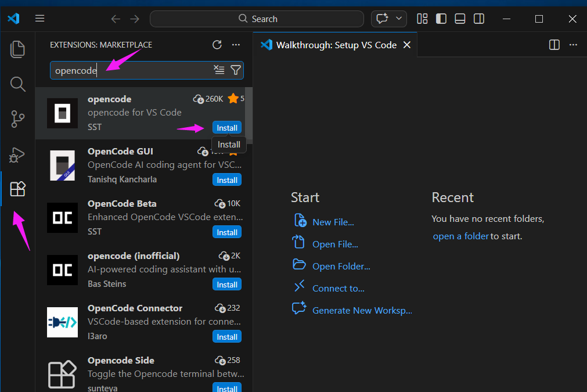Open Run and Debug view

click(18, 154)
